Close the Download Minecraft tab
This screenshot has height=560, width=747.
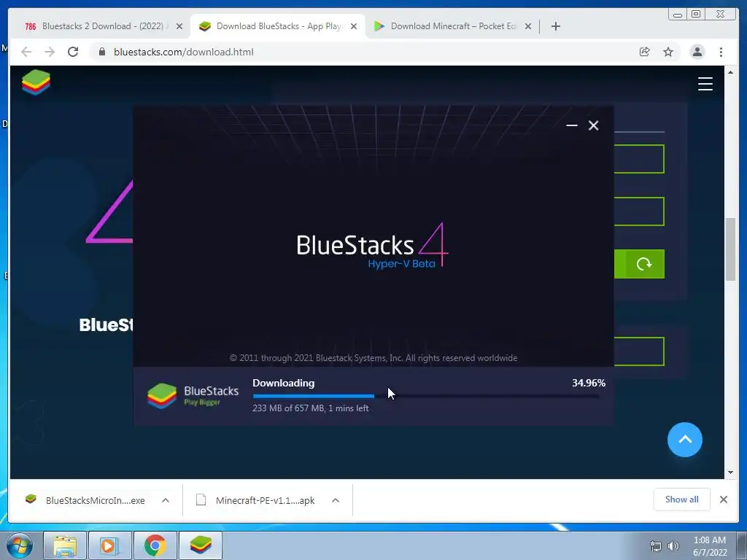528,26
